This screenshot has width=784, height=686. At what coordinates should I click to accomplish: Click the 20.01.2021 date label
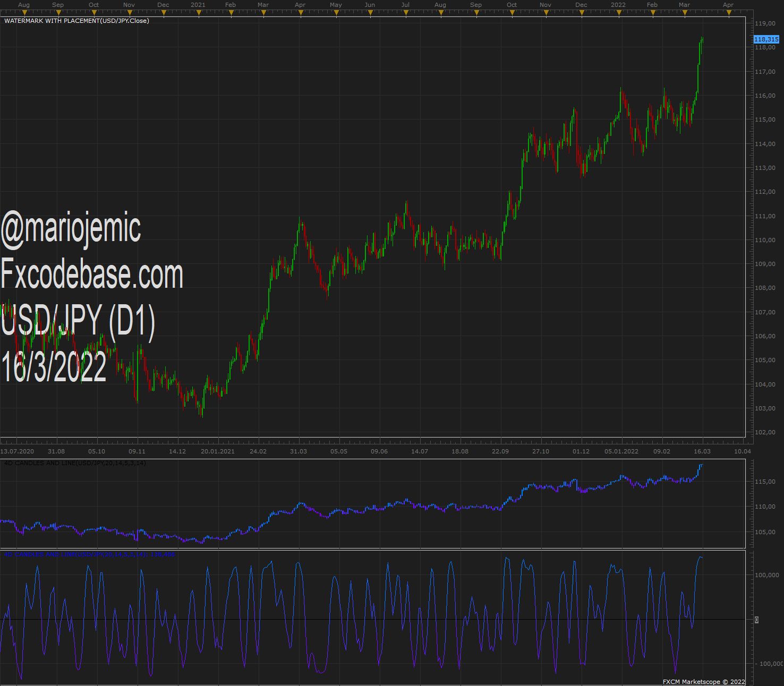tap(218, 451)
